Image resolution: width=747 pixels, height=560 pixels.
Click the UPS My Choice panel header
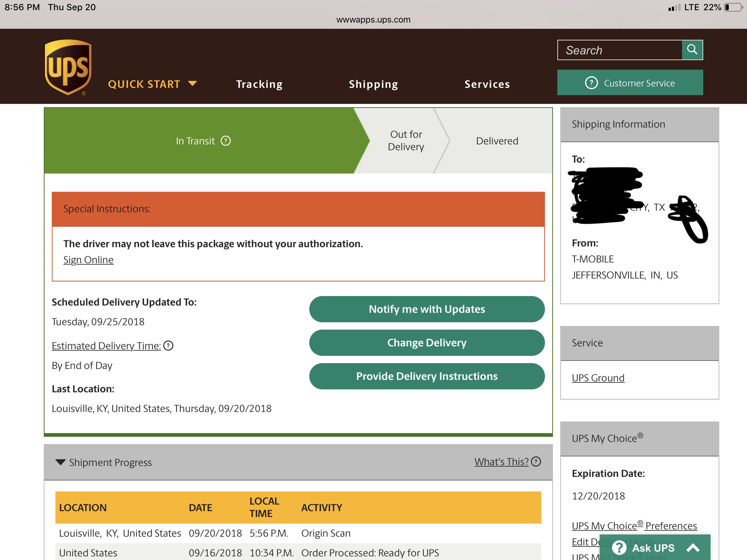point(639,439)
